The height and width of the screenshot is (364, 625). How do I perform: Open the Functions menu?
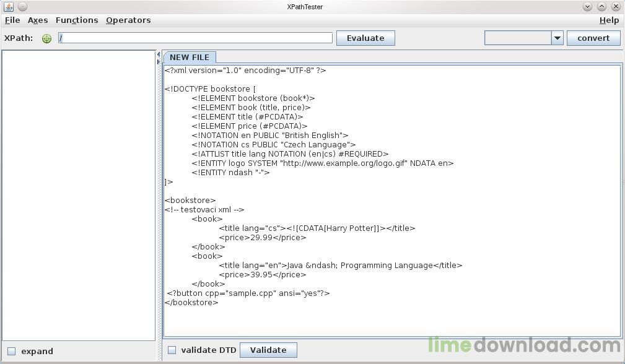pos(77,20)
